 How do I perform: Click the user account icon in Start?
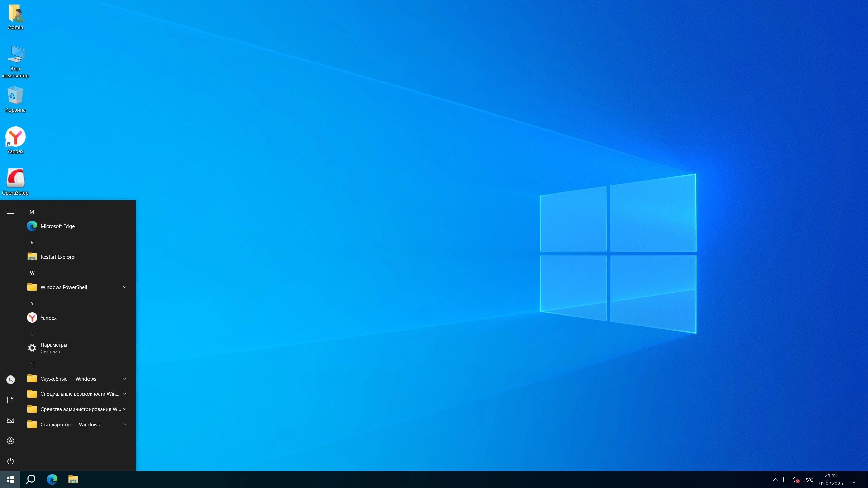pos(11,380)
